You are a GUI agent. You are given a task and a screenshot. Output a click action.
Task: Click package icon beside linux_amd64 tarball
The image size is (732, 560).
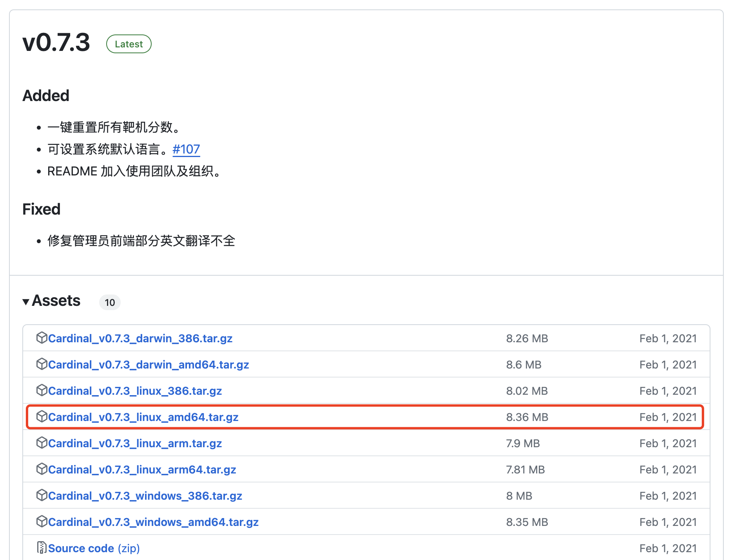pyautogui.click(x=42, y=416)
